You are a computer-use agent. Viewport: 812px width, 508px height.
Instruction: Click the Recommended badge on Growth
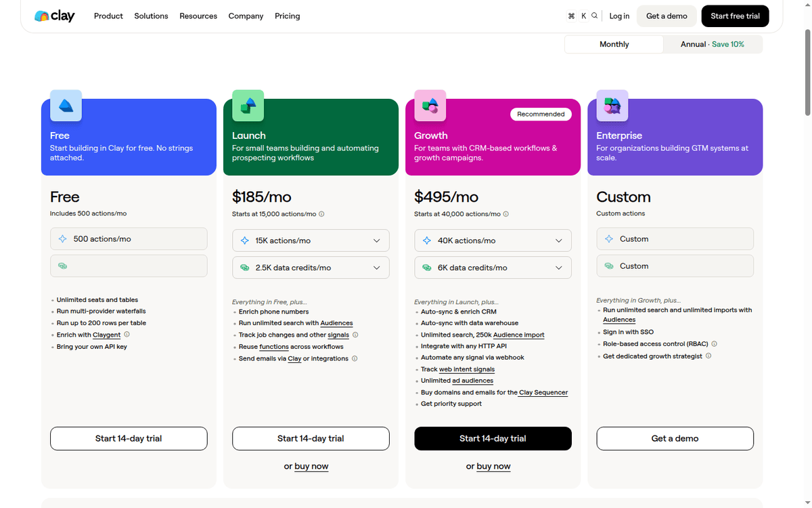tap(541, 114)
